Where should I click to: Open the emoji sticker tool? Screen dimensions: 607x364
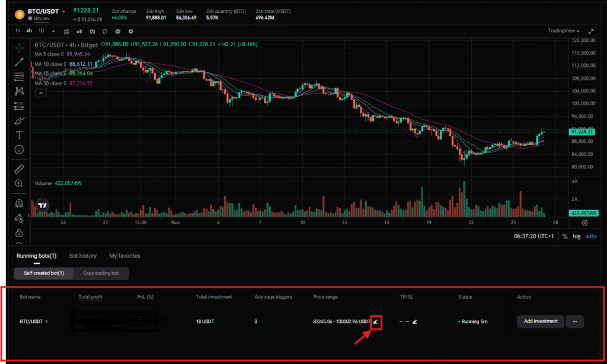(19, 149)
